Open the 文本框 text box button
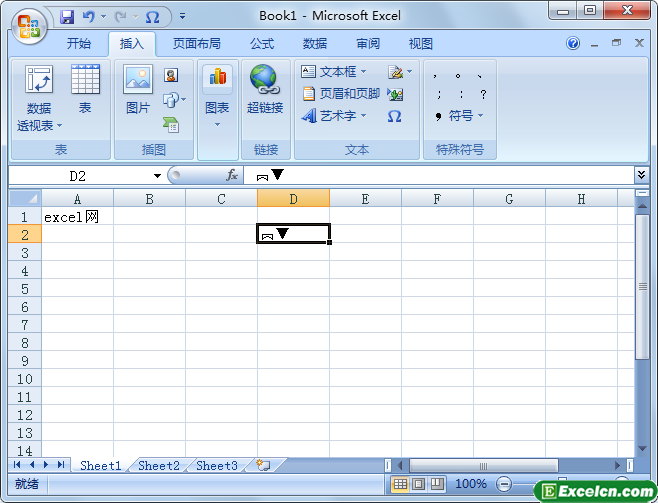This screenshot has width=658, height=503. [334, 72]
